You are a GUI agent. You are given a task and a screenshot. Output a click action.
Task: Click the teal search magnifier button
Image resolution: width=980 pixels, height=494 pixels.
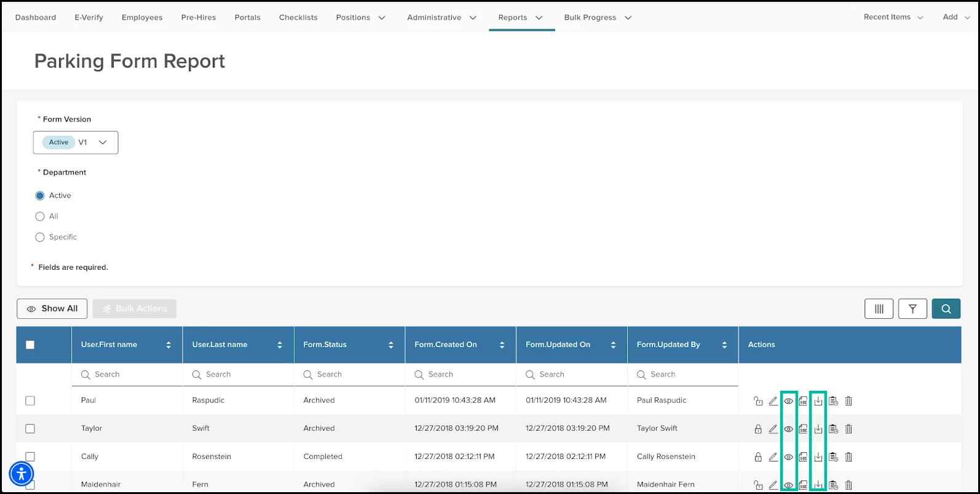tap(946, 308)
